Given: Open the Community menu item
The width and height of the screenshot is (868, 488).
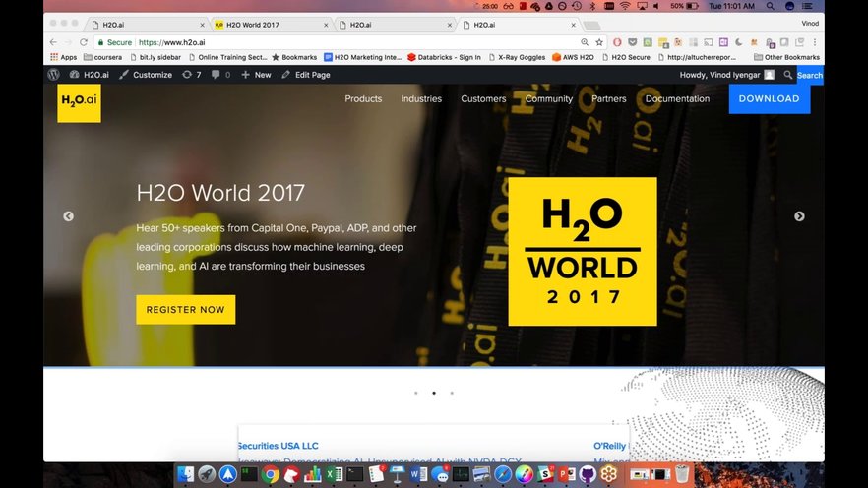Looking at the screenshot, I should point(548,99).
